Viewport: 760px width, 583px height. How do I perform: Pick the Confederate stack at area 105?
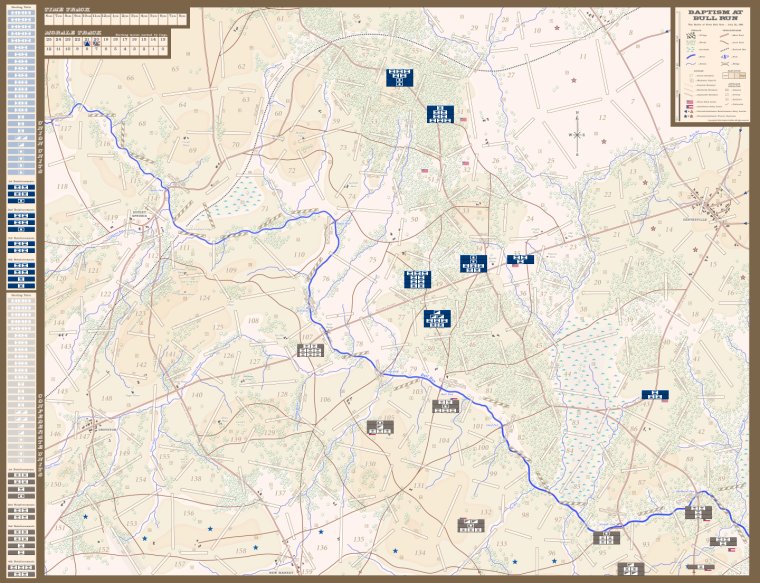point(380,427)
